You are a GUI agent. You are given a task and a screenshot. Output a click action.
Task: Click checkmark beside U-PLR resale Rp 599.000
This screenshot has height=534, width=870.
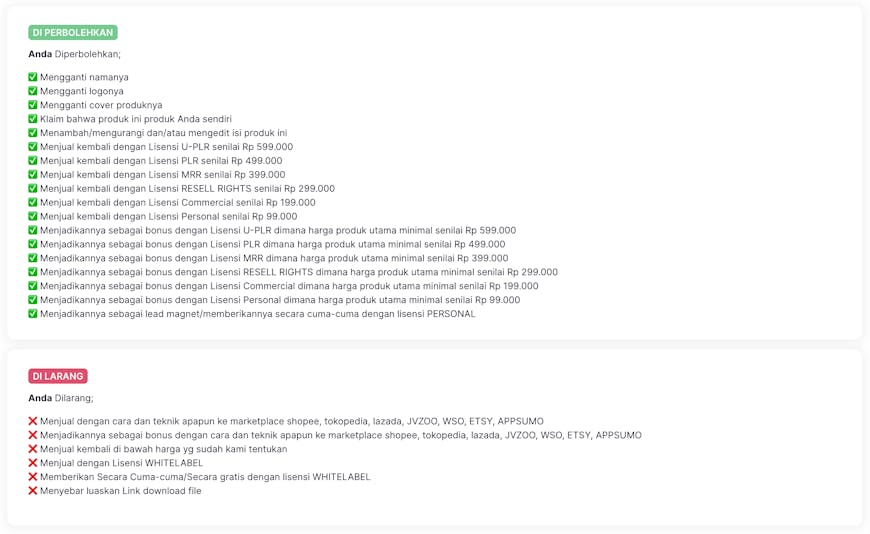(x=33, y=147)
